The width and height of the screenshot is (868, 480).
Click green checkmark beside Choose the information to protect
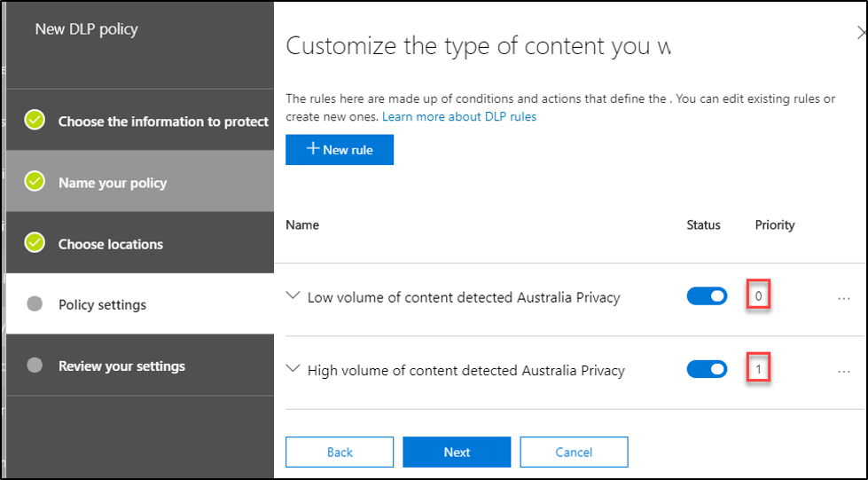35,120
